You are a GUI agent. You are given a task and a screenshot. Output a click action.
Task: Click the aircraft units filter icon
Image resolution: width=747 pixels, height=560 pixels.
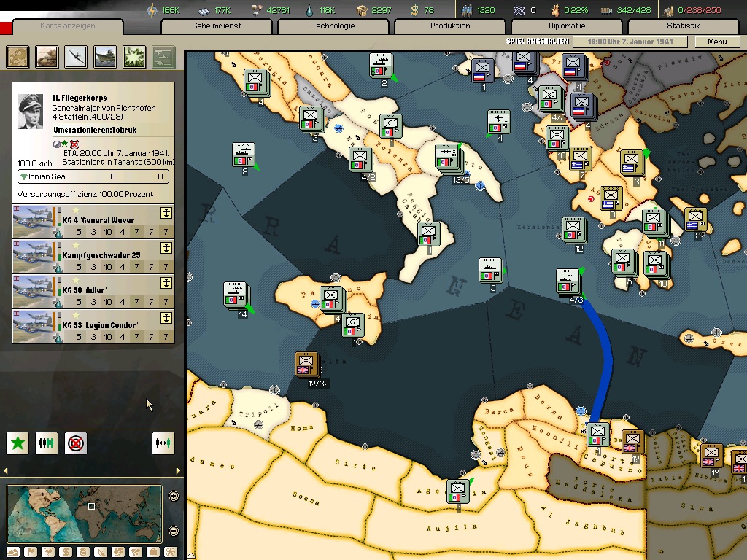(x=77, y=56)
